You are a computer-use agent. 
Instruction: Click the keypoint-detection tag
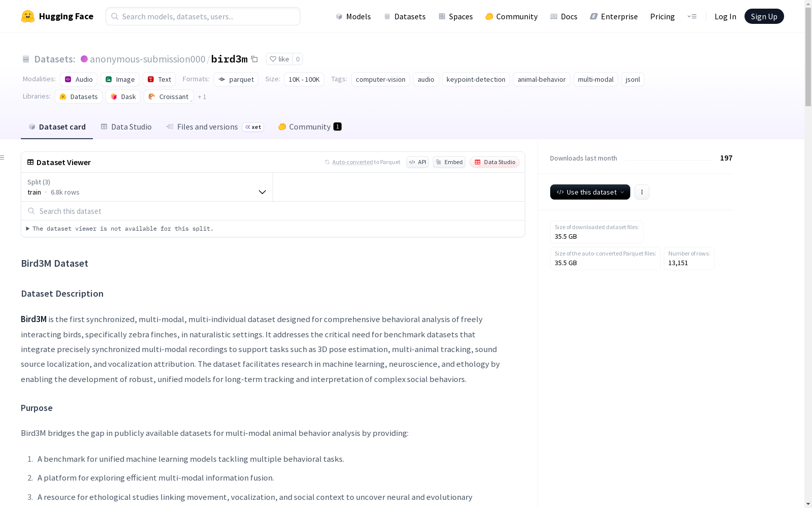pyautogui.click(x=476, y=79)
